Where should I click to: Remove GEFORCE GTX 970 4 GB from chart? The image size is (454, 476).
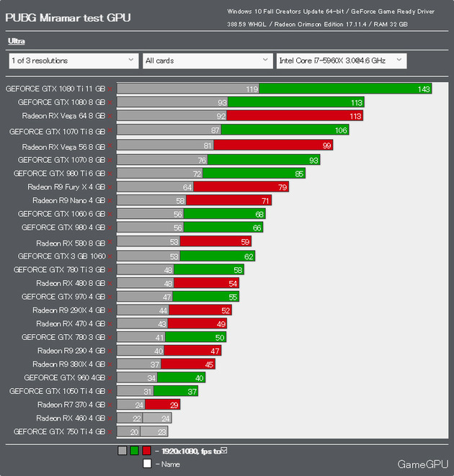point(110,297)
